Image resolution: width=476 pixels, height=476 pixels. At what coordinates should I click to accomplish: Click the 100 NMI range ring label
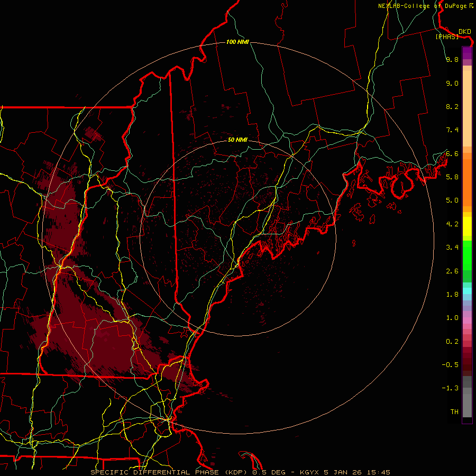(x=237, y=42)
